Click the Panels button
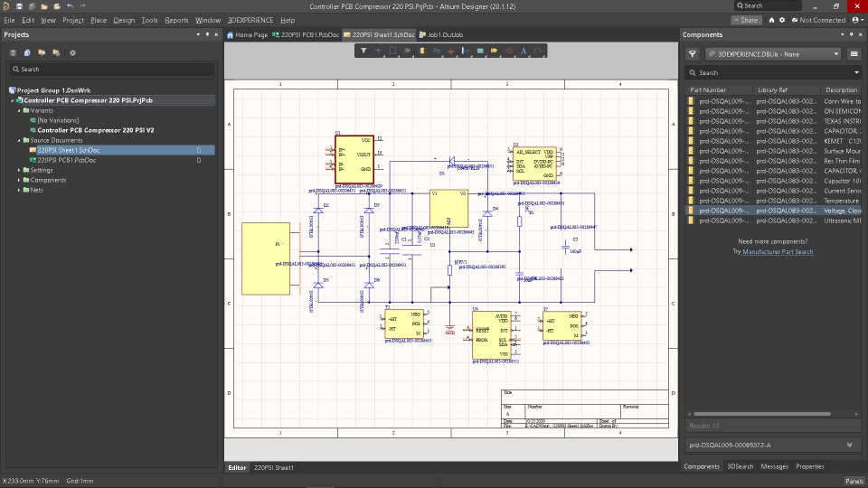This screenshot has width=868, height=488. click(x=854, y=481)
